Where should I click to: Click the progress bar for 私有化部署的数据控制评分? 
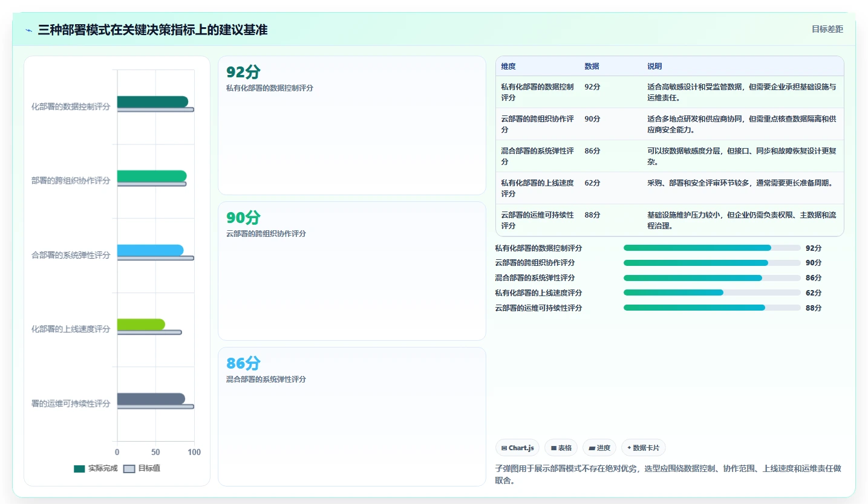712,248
